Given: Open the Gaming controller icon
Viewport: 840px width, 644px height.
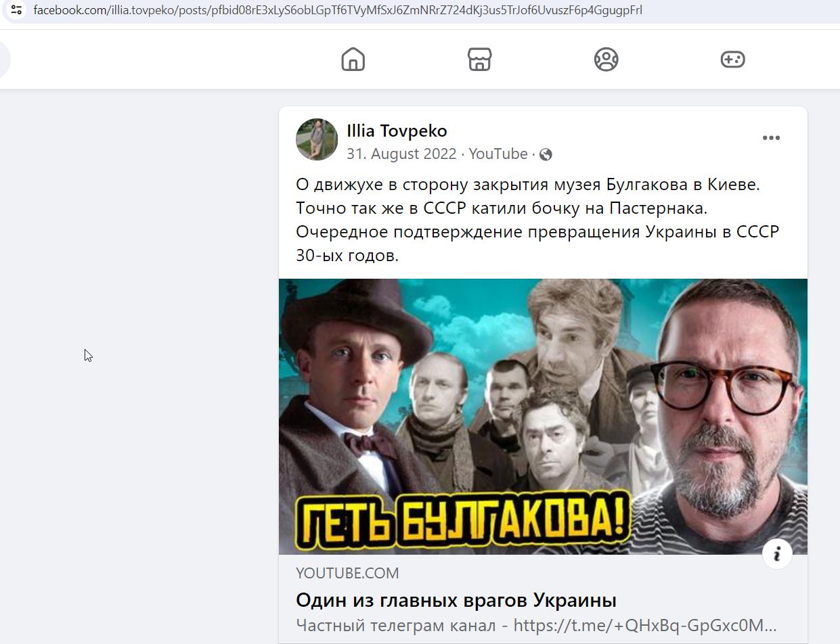Looking at the screenshot, I should point(732,60).
